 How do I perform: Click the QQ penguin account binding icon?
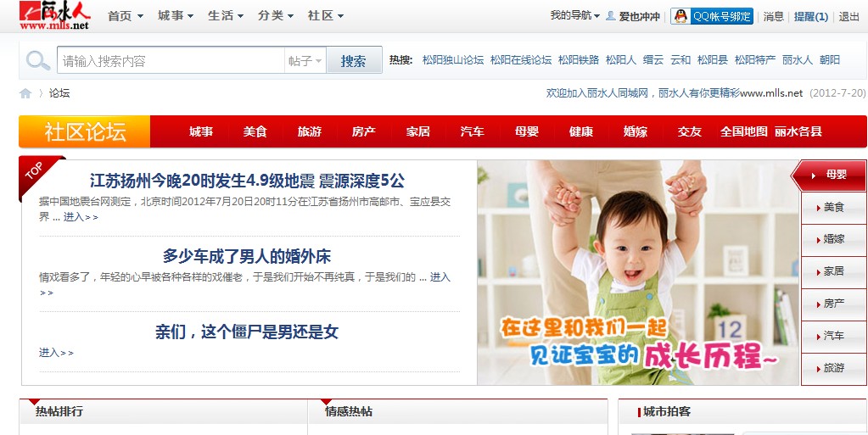tap(680, 16)
